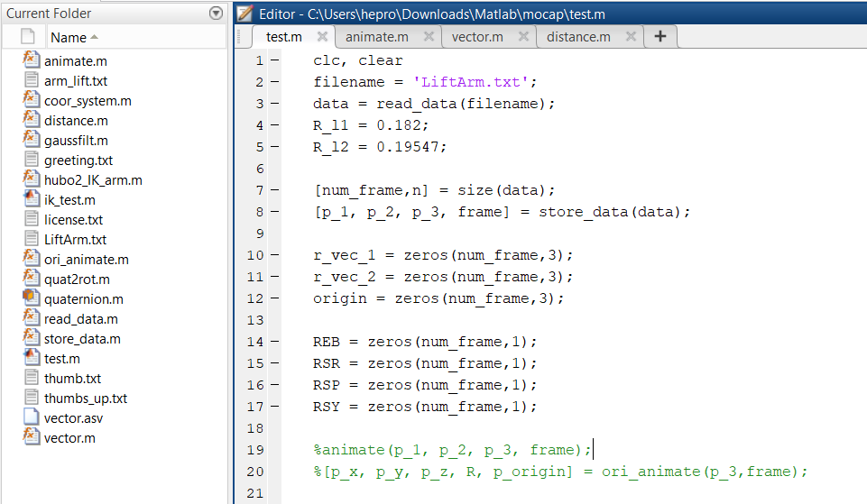Close the distance.m tab
The height and width of the screenshot is (504, 867).
tap(631, 36)
